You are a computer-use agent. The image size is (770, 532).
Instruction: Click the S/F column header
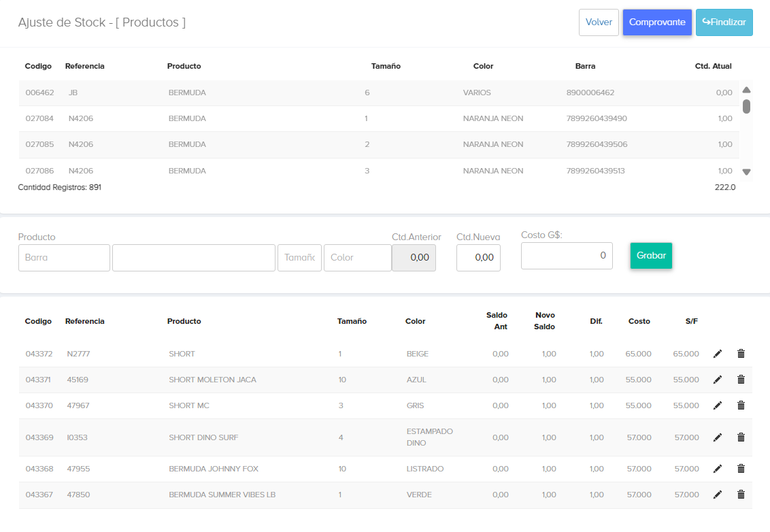(x=691, y=321)
